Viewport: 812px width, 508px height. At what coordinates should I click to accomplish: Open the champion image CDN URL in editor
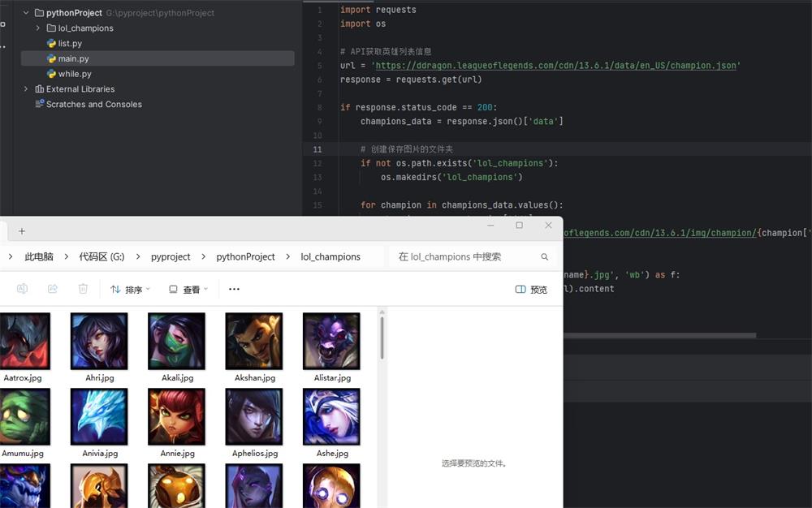(x=660, y=233)
